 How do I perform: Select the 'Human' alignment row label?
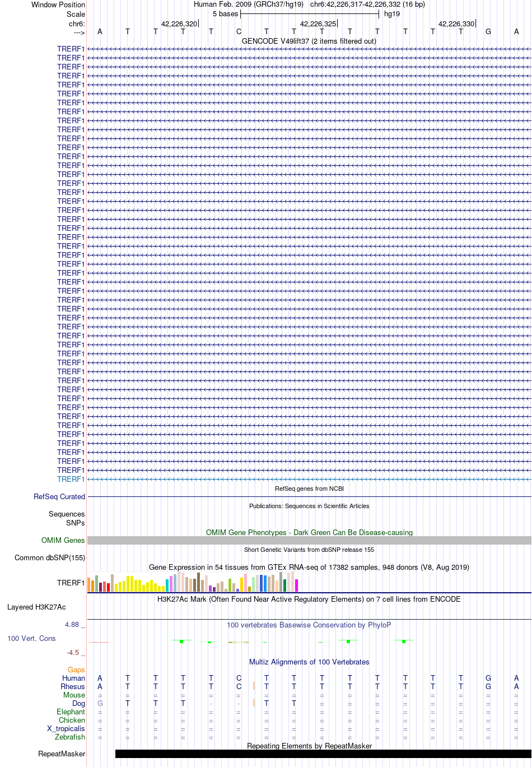coord(73,678)
